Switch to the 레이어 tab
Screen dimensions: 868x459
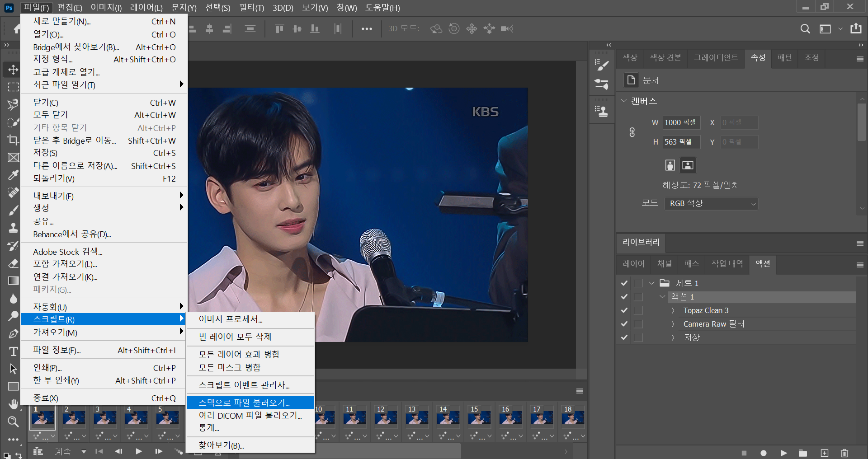pos(633,264)
